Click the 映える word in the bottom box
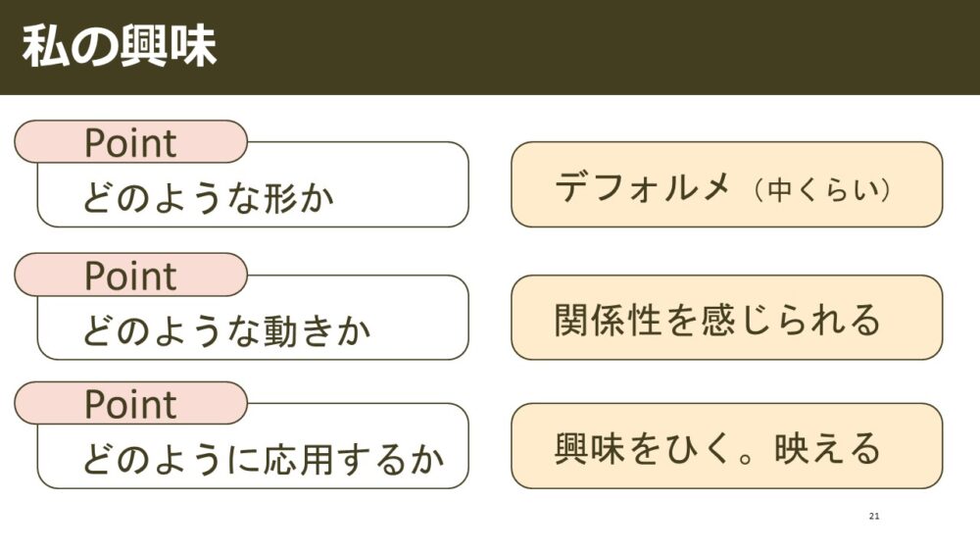 (x=827, y=448)
